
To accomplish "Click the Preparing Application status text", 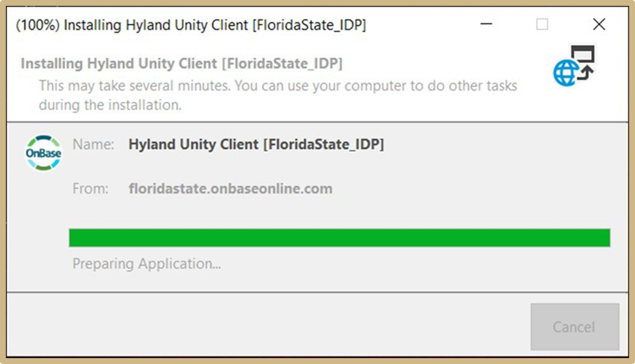I will click(146, 264).
